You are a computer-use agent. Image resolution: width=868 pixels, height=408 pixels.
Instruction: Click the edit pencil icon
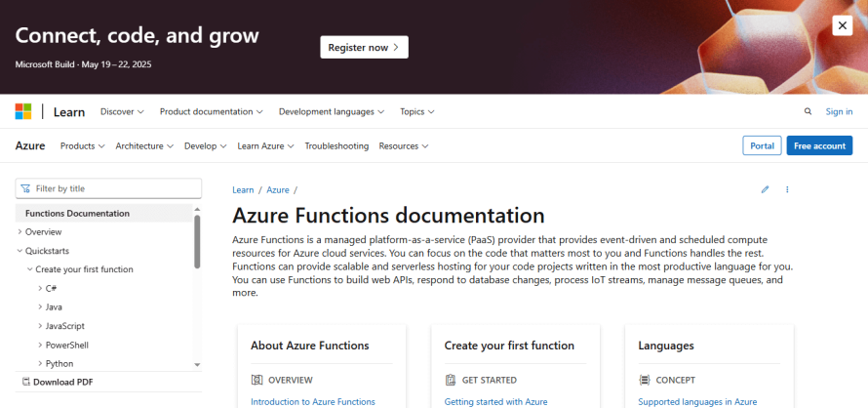click(765, 189)
